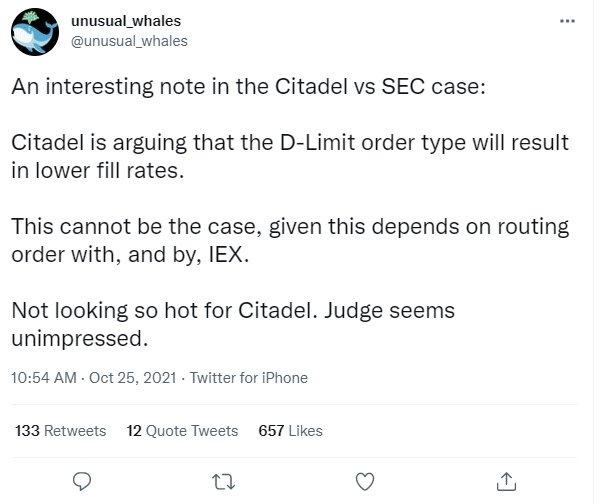
Task: Retweet this tweet using the arrows icon
Action: coord(224,482)
